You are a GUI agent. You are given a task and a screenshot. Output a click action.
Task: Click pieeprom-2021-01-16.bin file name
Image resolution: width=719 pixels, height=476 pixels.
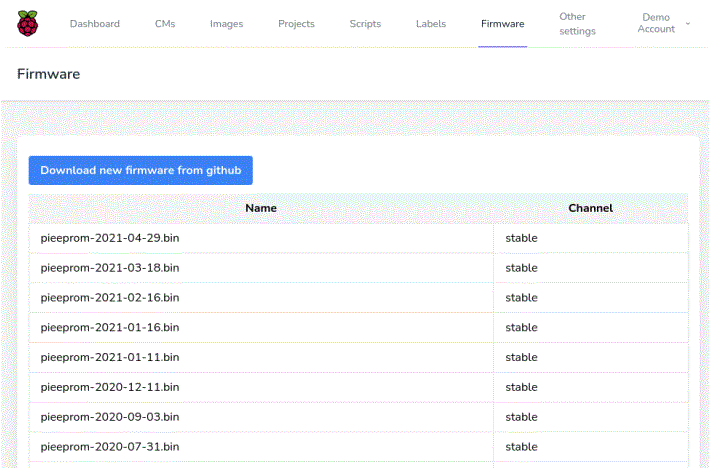[110, 327]
